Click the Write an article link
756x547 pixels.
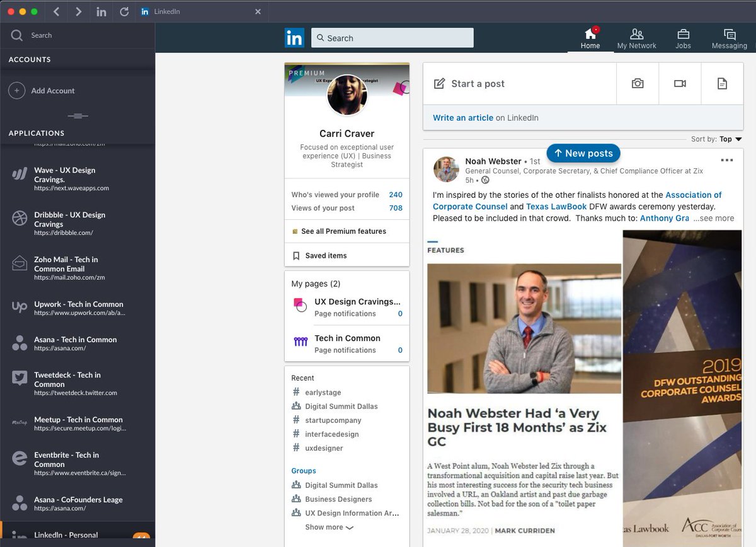pos(463,118)
